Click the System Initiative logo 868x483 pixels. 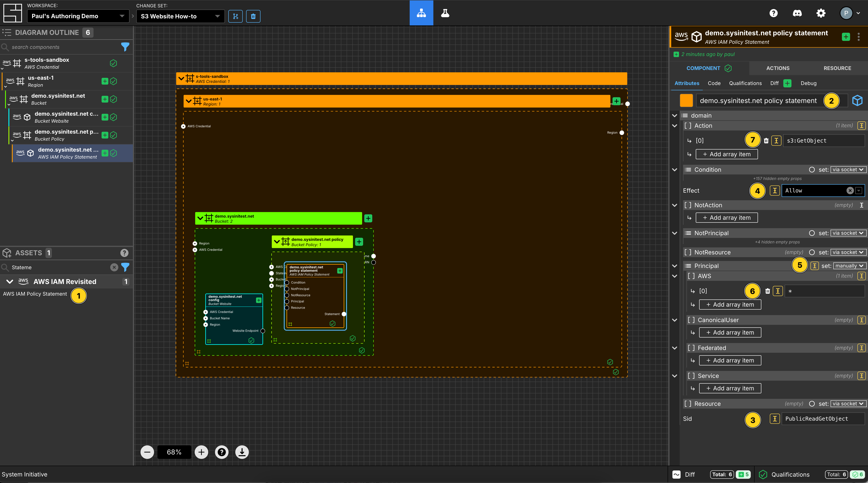point(12,13)
